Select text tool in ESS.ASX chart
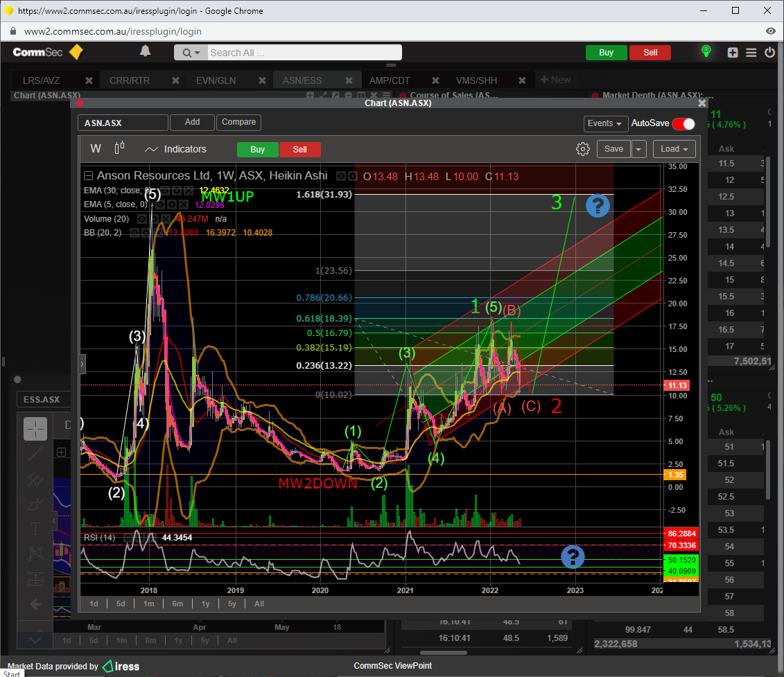Image resolution: width=784 pixels, height=677 pixels. 35,529
